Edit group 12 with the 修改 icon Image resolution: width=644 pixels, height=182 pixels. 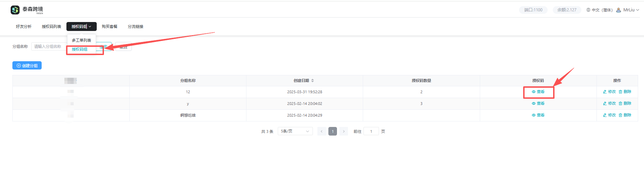[x=609, y=92]
